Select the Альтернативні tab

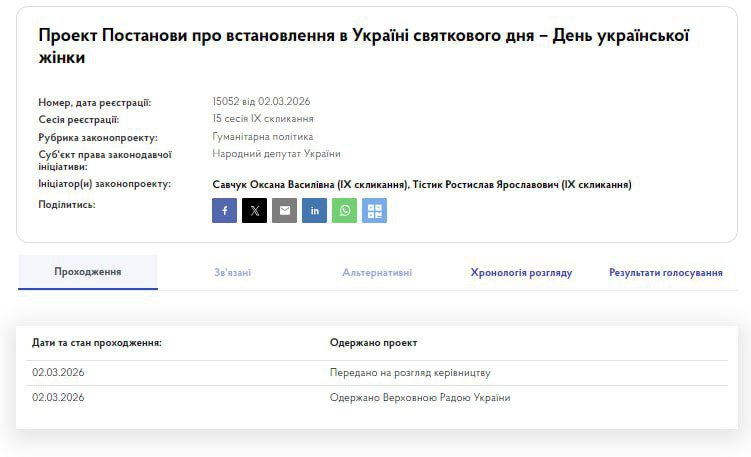click(377, 273)
